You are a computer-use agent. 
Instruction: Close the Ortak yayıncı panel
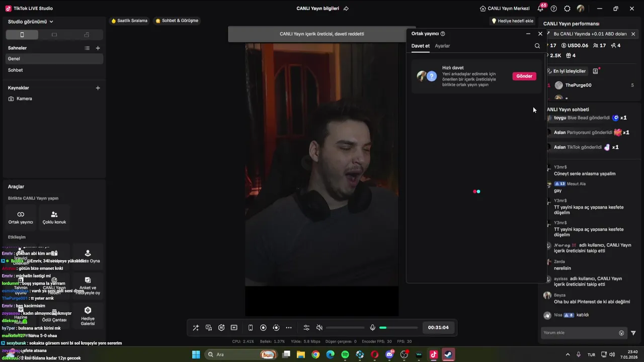pyautogui.click(x=540, y=34)
